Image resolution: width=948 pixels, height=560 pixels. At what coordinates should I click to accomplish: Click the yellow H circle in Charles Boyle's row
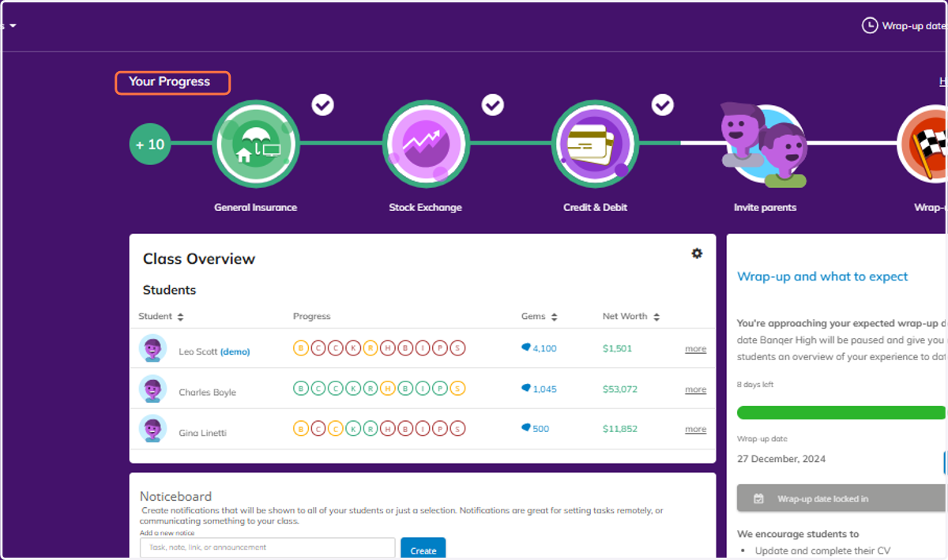click(388, 389)
